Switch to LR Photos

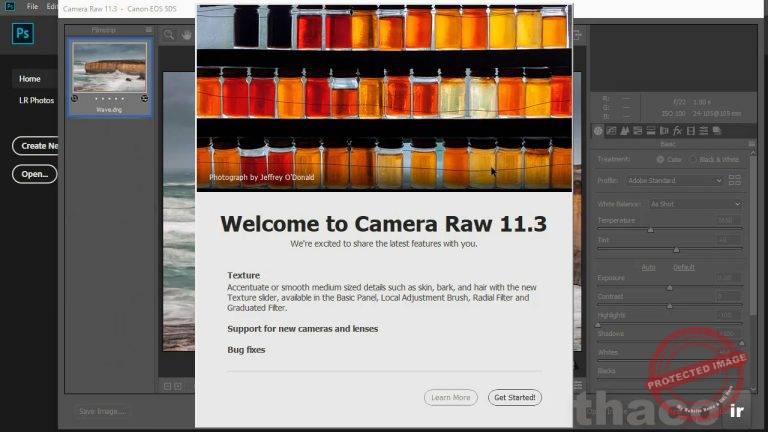(36, 100)
